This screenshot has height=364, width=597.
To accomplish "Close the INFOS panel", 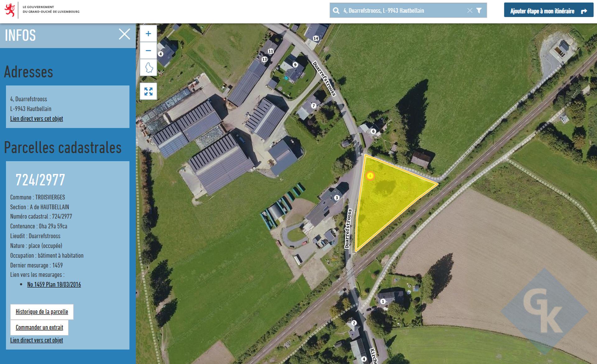I will pos(124,34).
